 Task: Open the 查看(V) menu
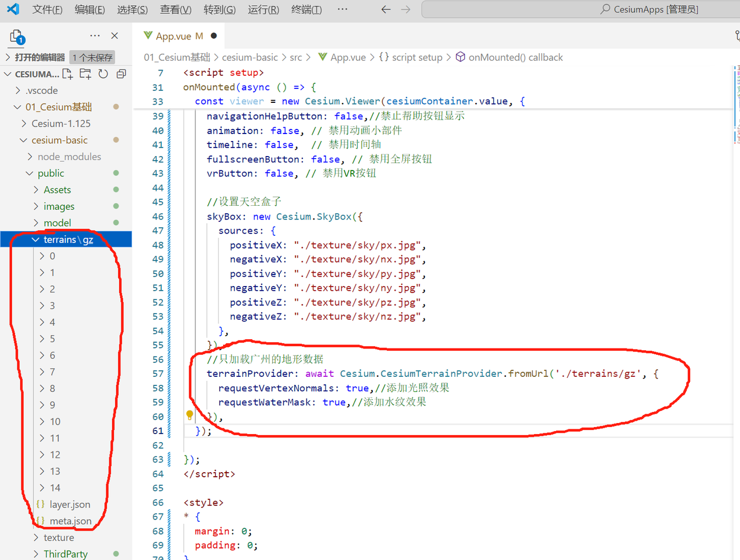[x=176, y=9]
